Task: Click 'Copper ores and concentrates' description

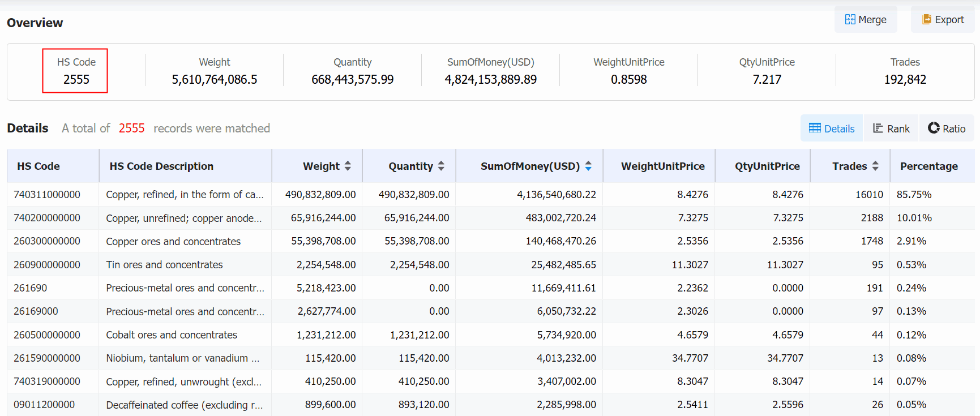Action: 173,242
